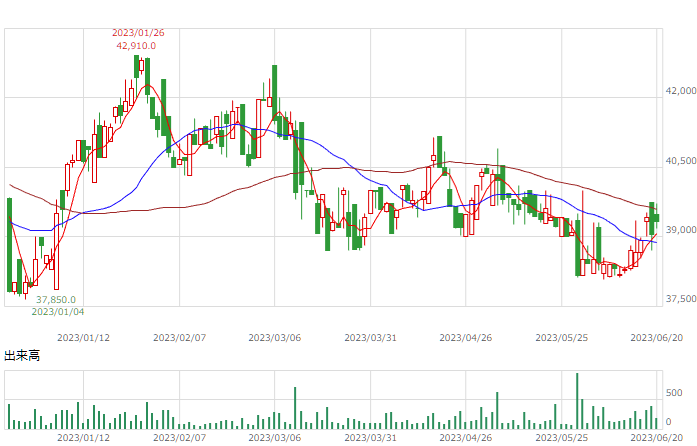Click 2023/03/31 date under price chart
This screenshot has height=446, width=697.
(x=370, y=338)
